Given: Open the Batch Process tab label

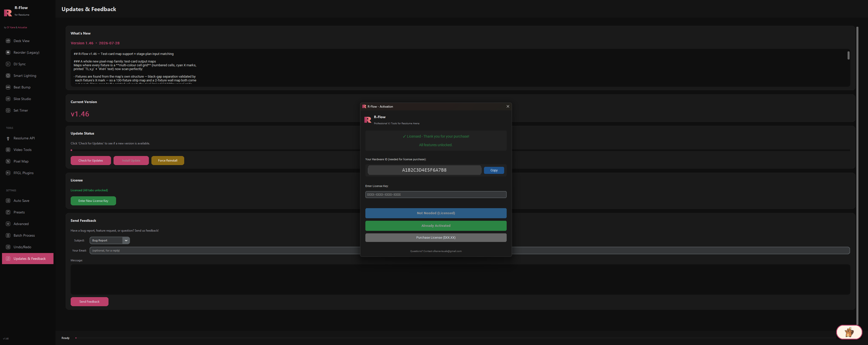Looking at the screenshot, I should 24,236.
